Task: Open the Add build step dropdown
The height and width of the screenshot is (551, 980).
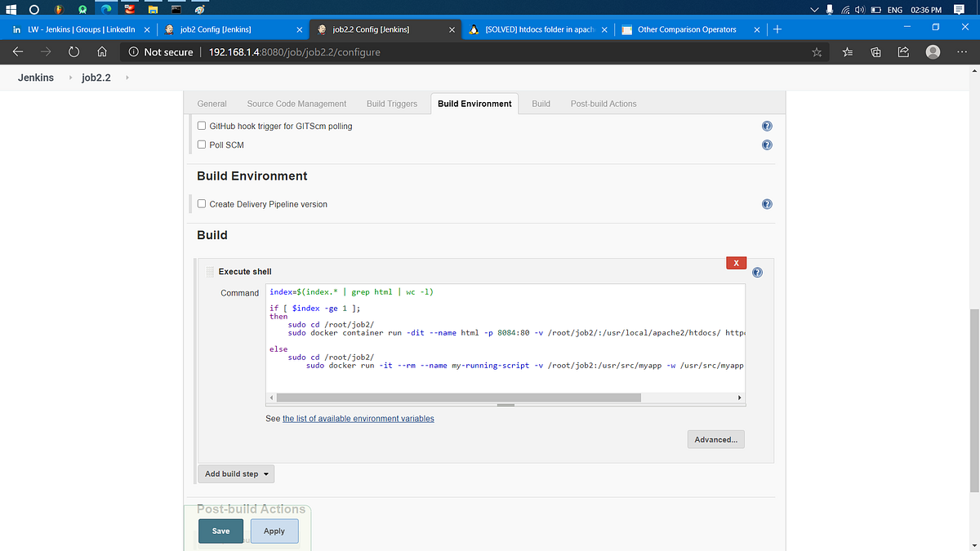Action: [236, 473]
